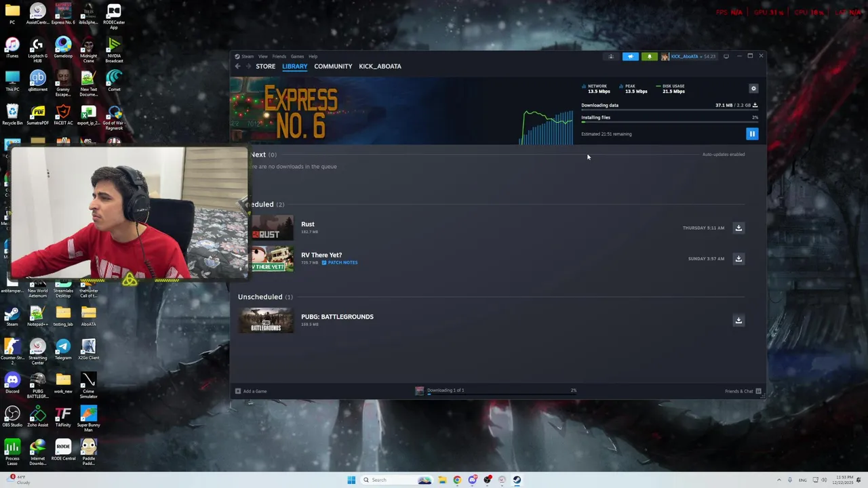Click bottom download progress bar
The width and height of the screenshot is (868, 488).
tap(502, 394)
